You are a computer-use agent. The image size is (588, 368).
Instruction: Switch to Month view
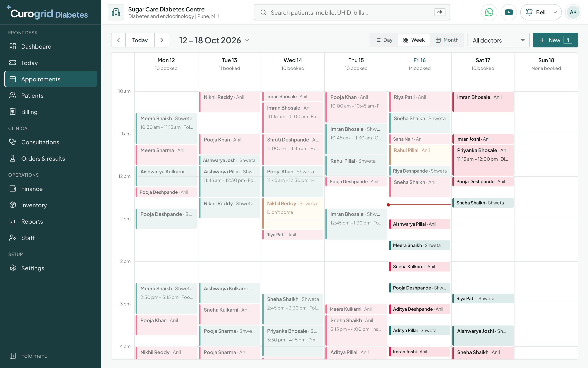coord(447,40)
